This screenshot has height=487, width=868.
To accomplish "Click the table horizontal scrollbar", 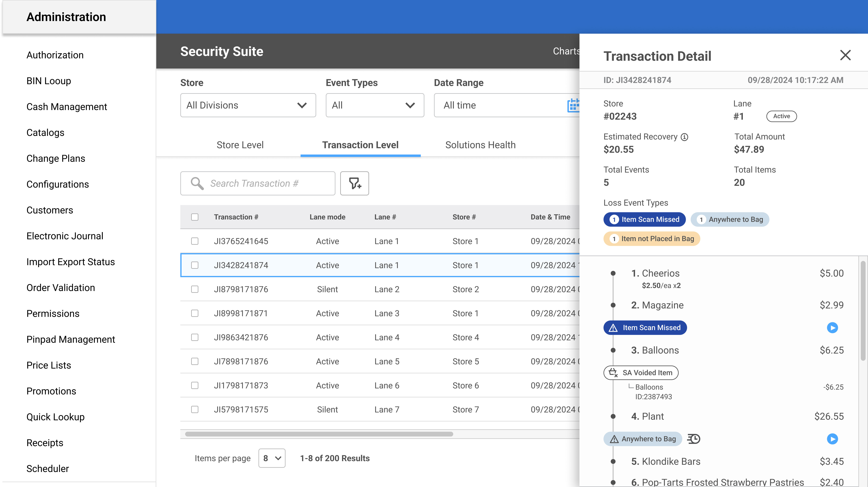I will click(x=319, y=434).
